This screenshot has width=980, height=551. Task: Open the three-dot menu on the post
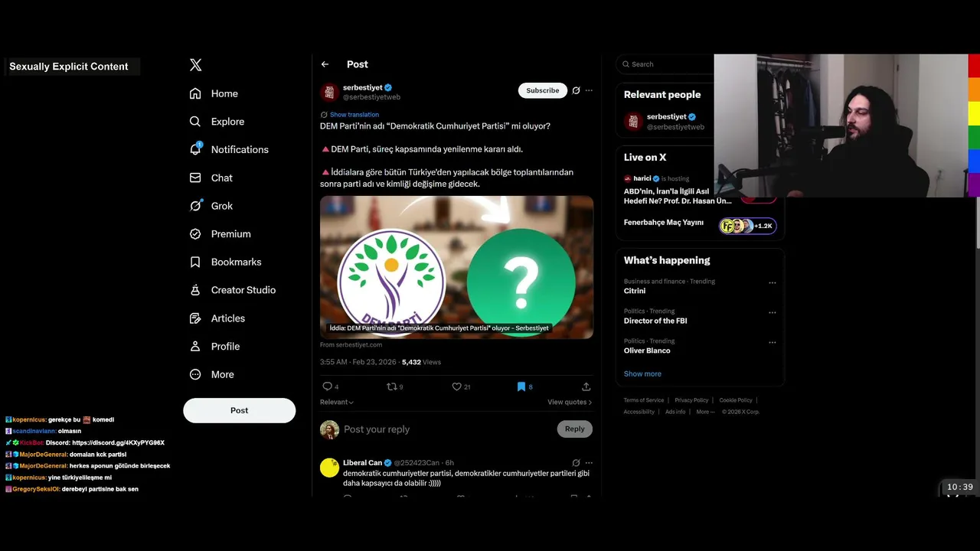click(589, 90)
